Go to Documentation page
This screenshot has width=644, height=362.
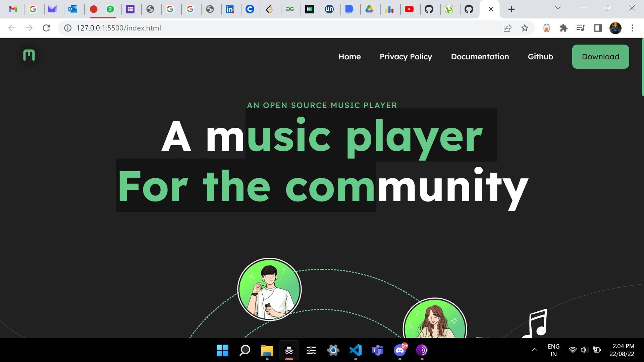click(480, 57)
